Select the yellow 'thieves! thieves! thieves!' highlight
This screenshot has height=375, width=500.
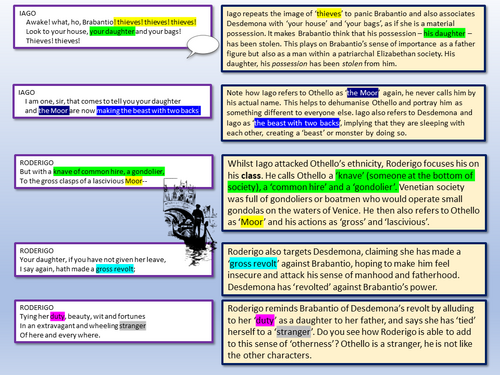click(x=155, y=22)
